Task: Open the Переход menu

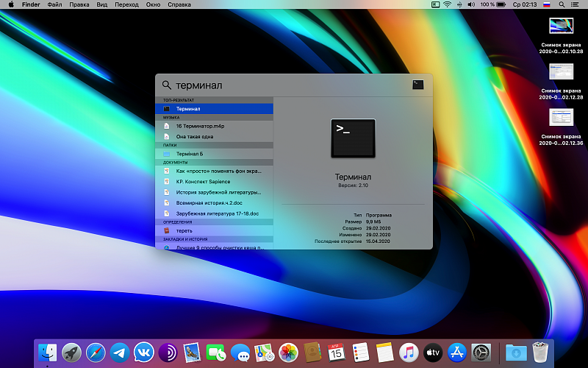Action: tap(126, 4)
